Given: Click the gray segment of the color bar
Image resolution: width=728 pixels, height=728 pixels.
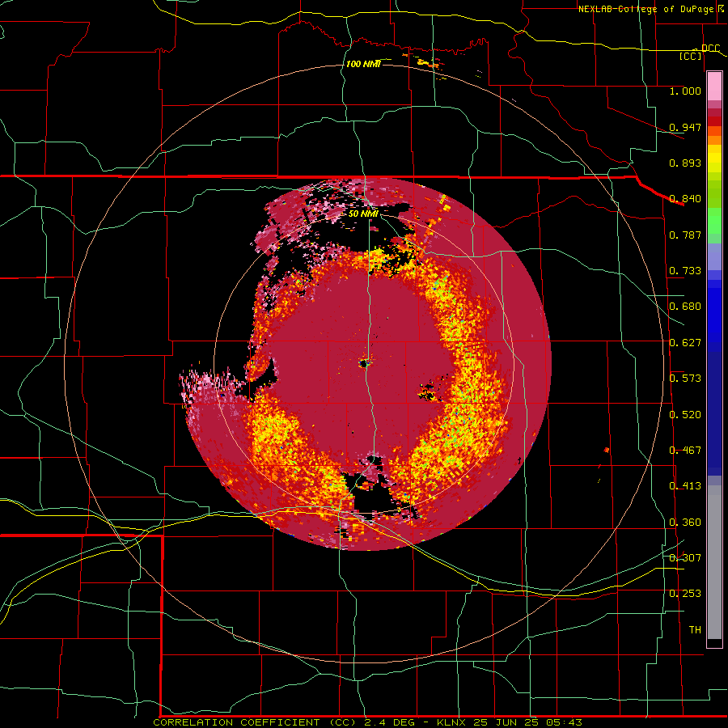Looking at the screenshot, I should [x=714, y=562].
